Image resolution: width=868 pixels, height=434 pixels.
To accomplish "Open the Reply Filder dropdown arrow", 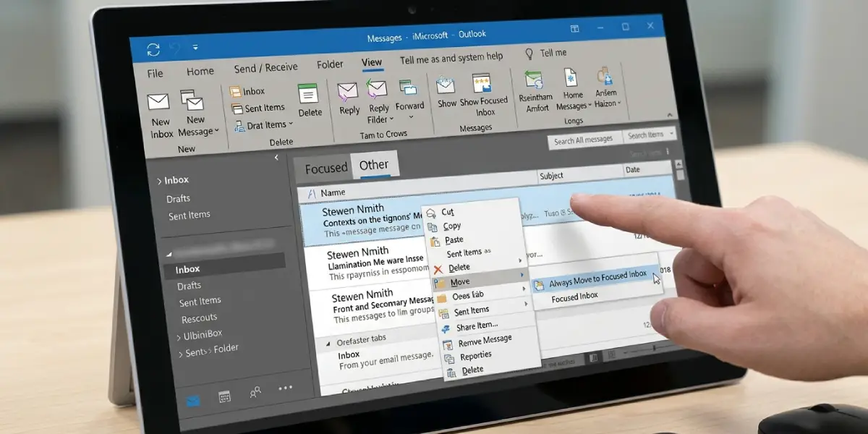I will tap(392, 119).
